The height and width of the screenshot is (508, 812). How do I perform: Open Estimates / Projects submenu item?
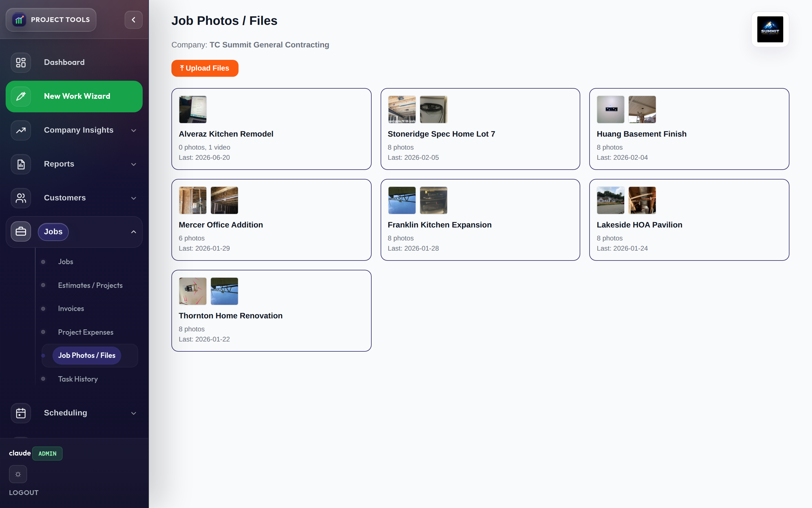tap(90, 285)
